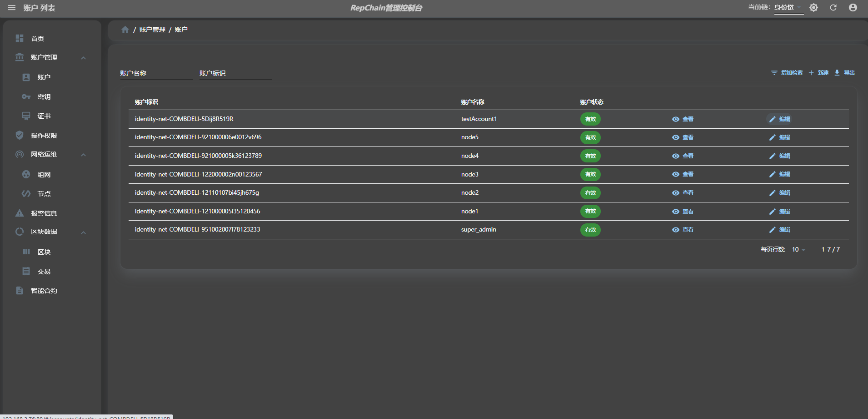Click the 编辑 pencil icon for node4
868x419 pixels.
coord(772,156)
